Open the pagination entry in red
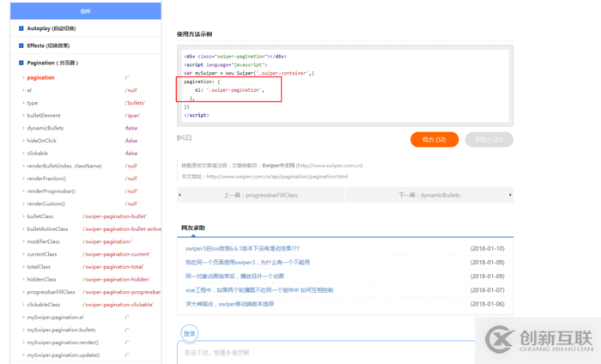The image size is (601, 364). (40, 78)
